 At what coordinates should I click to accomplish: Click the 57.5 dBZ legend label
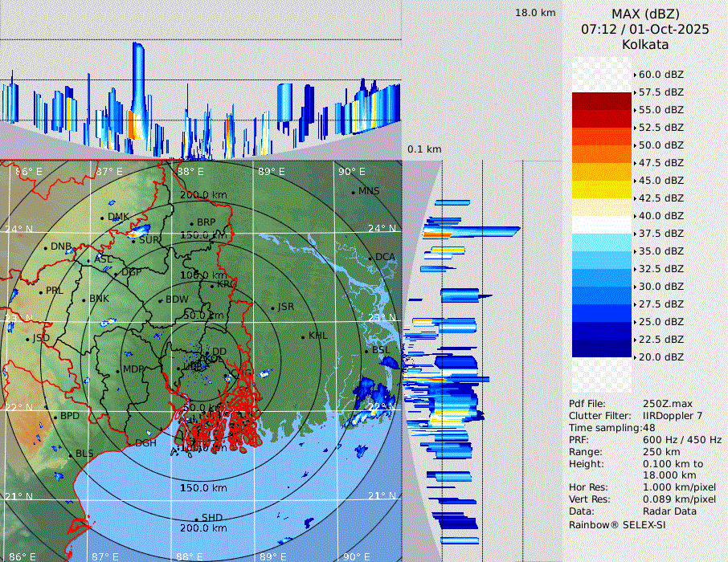tap(661, 92)
